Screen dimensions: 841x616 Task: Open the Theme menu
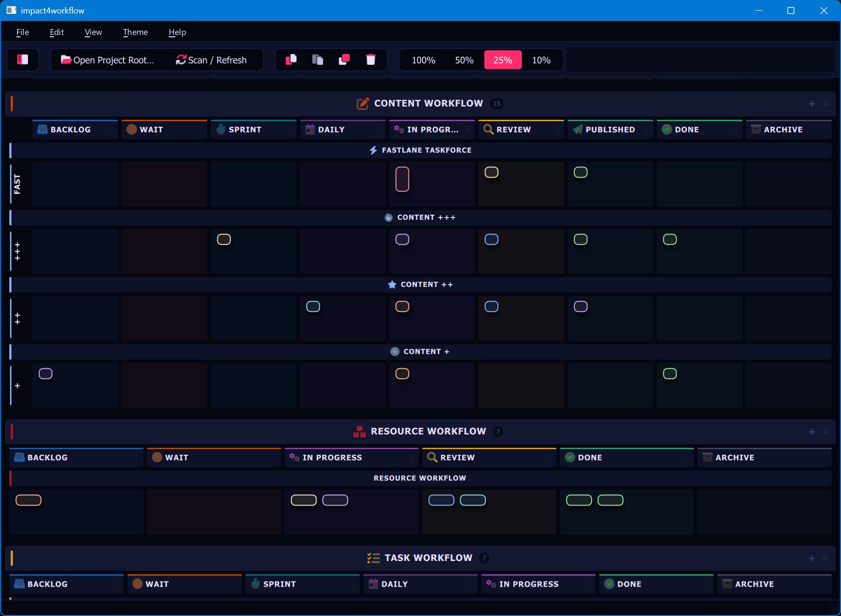[135, 32]
